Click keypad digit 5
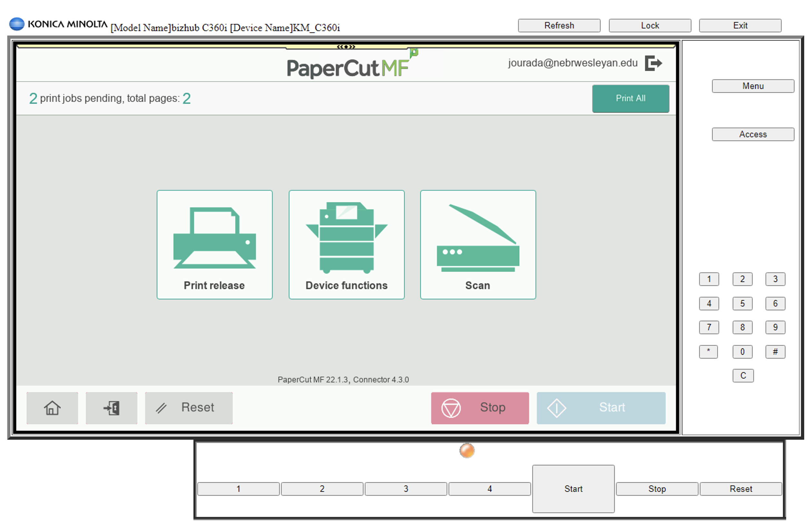The width and height of the screenshot is (812, 528). (742, 303)
